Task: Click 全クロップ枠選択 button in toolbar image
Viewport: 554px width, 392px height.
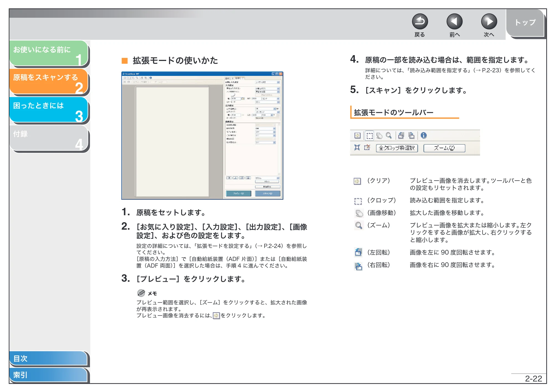Action: coord(397,148)
